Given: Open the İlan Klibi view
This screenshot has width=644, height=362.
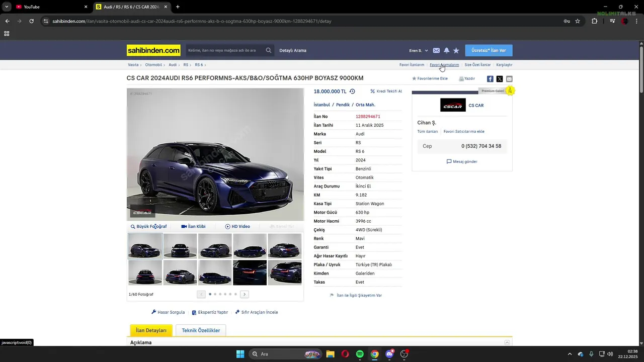Looking at the screenshot, I should [x=193, y=226].
